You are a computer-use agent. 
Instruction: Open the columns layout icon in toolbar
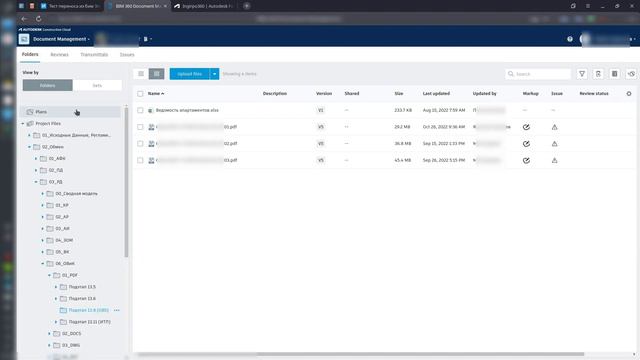click(615, 74)
